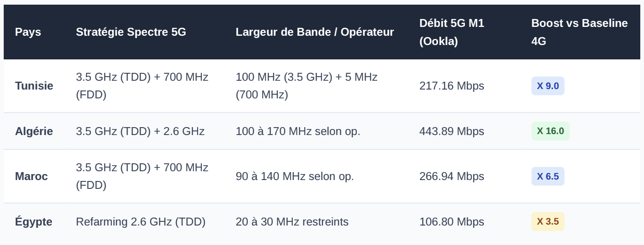Select the Tunisie row label

click(x=34, y=86)
